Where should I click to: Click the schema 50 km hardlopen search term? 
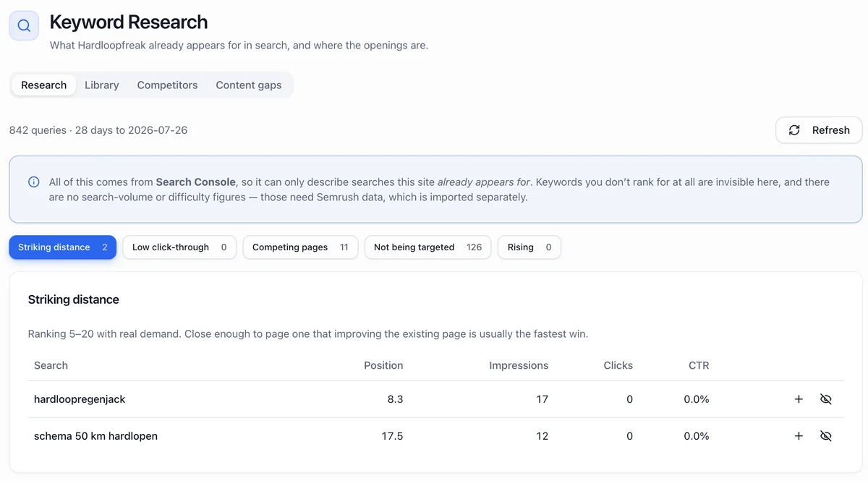pos(95,436)
